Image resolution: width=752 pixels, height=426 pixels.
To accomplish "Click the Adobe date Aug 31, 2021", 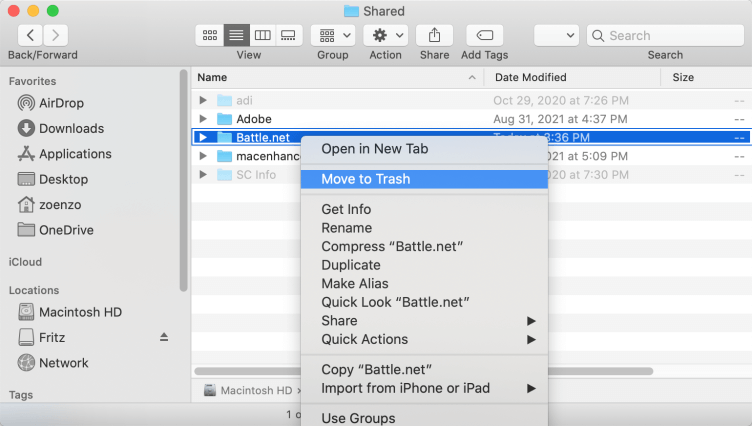I will [x=560, y=118].
